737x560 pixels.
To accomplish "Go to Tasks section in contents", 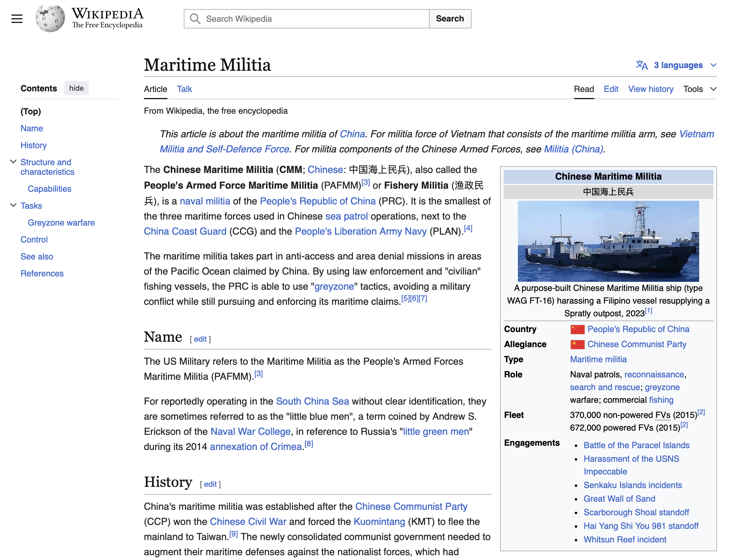I will coord(31,206).
